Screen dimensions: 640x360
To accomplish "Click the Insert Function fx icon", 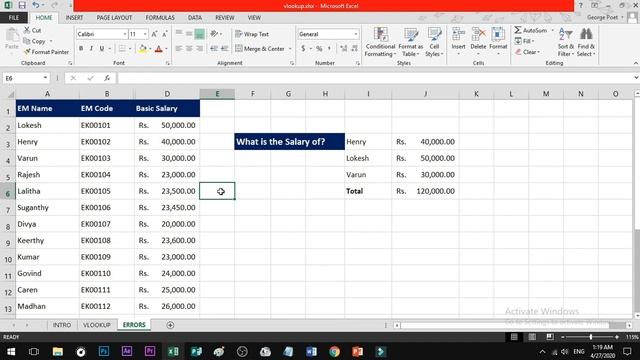I will click(x=107, y=78).
